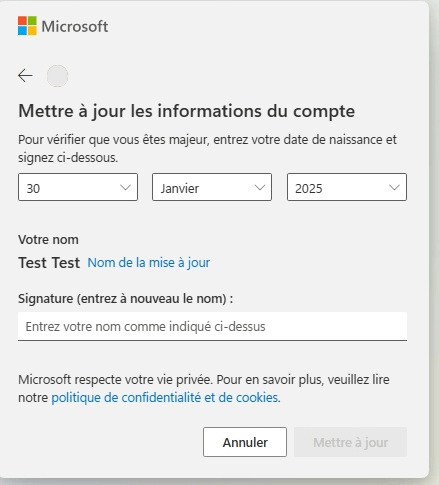The height and width of the screenshot is (485, 439).
Task: Click the chevron arrow of the day selector
Action: click(x=125, y=188)
